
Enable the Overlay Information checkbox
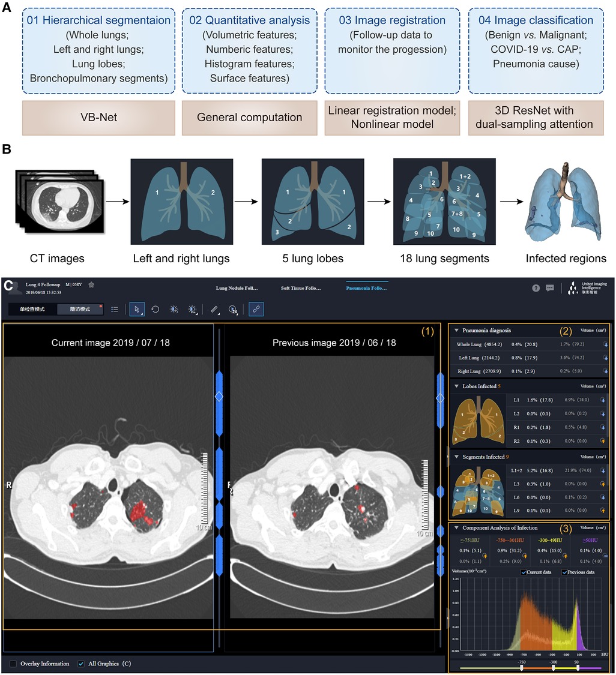pos(13,664)
